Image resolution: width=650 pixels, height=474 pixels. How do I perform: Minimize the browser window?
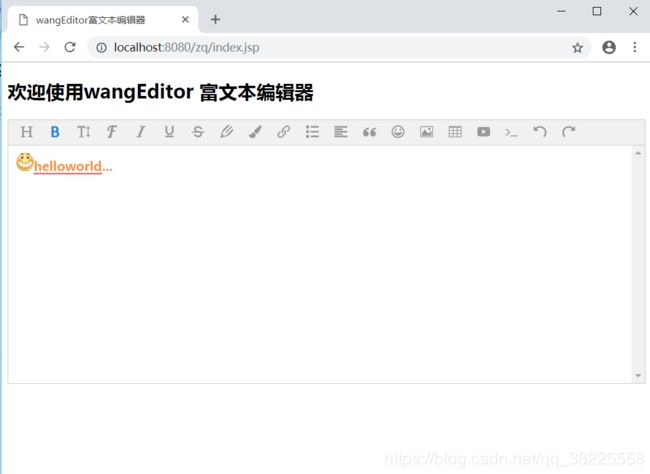(x=561, y=11)
